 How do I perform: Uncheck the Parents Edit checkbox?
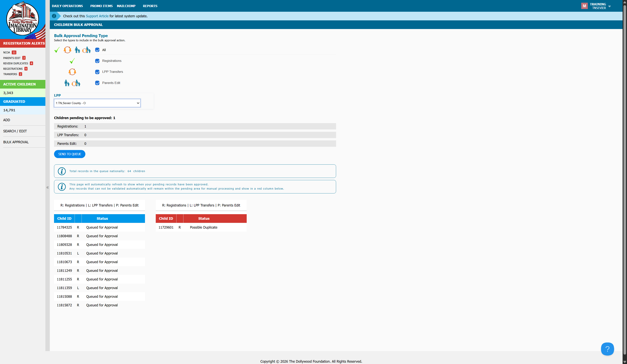click(97, 83)
